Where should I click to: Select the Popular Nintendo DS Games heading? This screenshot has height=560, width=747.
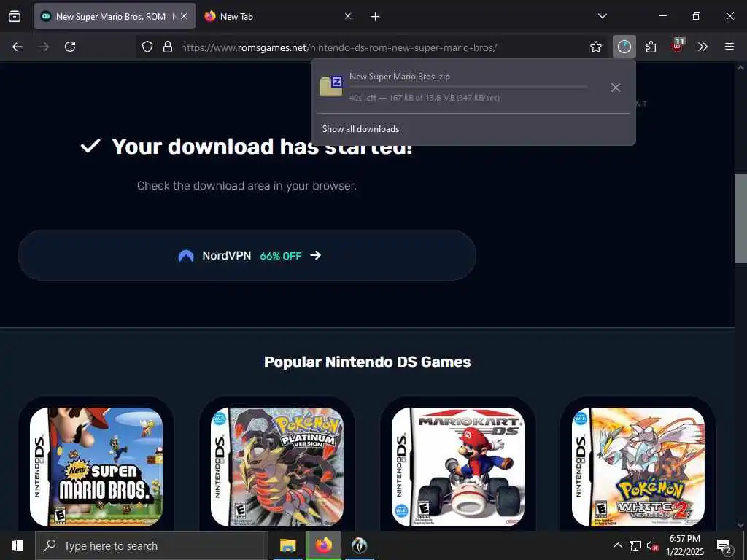tap(368, 362)
